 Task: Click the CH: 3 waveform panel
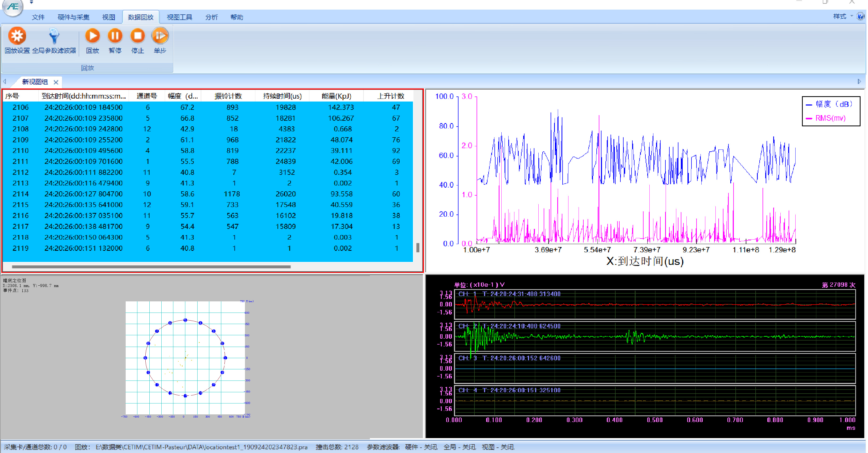(655, 368)
